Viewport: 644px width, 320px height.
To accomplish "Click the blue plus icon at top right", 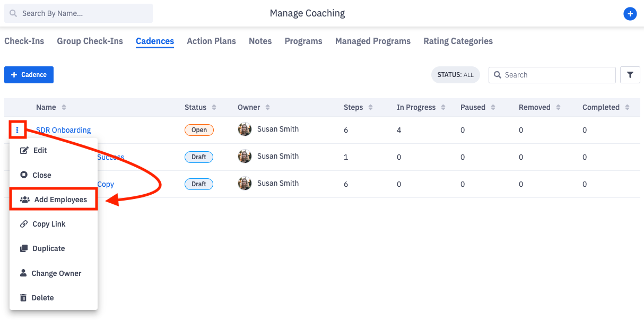I will tap(630, 14).
